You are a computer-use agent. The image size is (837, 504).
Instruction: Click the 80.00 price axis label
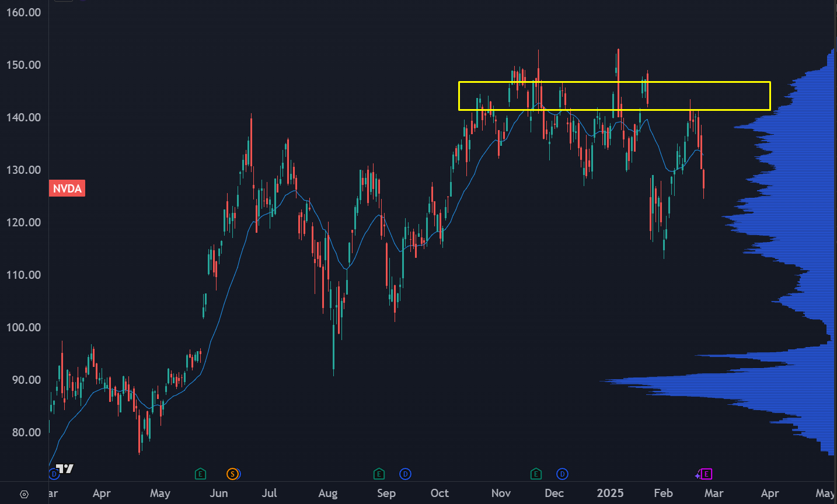click(27, 432)
